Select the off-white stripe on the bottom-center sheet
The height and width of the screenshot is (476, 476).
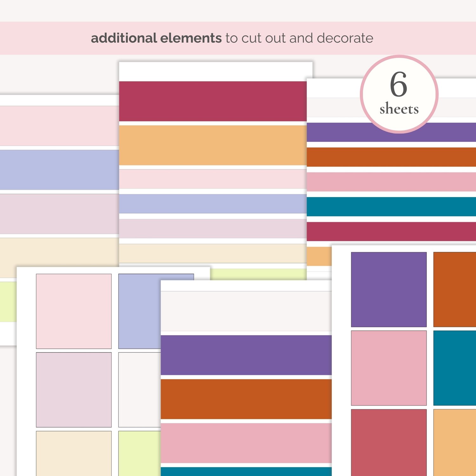pyautogui.click(x=246, y=311)
